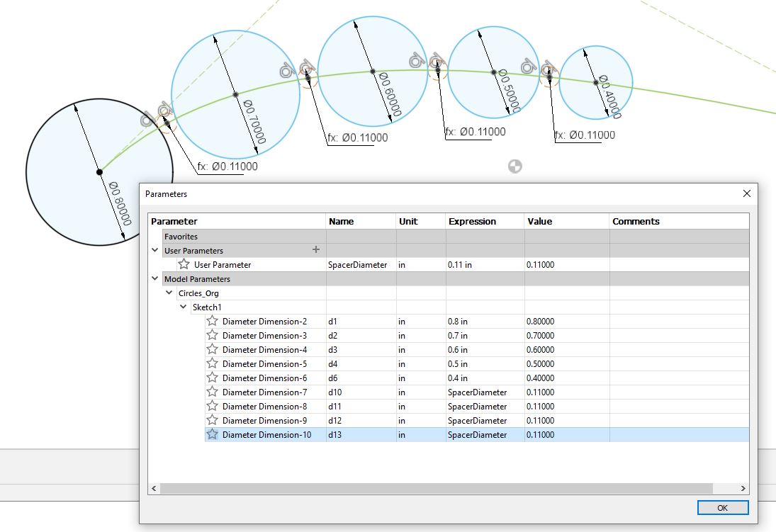Collapse the Sketch1 tree node

183,307
